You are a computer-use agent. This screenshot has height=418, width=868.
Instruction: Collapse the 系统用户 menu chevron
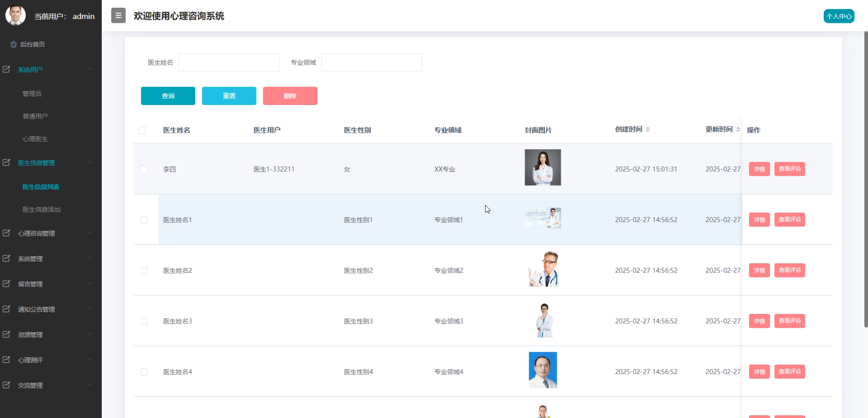90,69
